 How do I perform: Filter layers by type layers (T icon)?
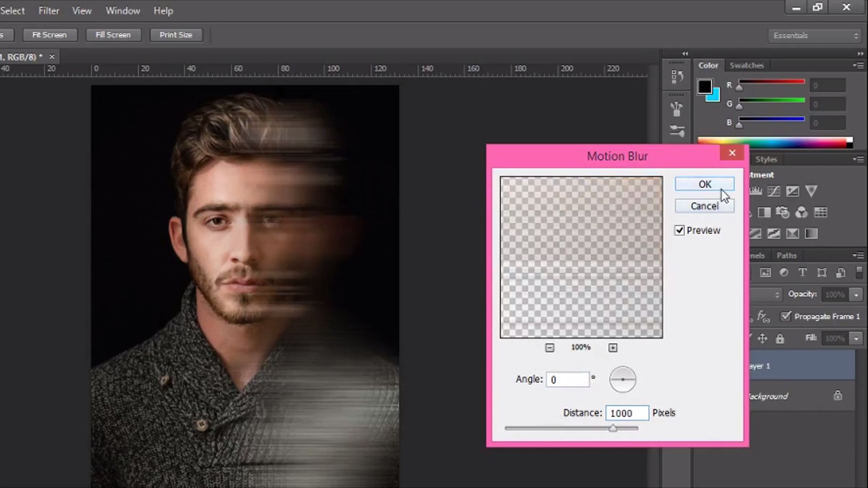[x=803, y=273]
